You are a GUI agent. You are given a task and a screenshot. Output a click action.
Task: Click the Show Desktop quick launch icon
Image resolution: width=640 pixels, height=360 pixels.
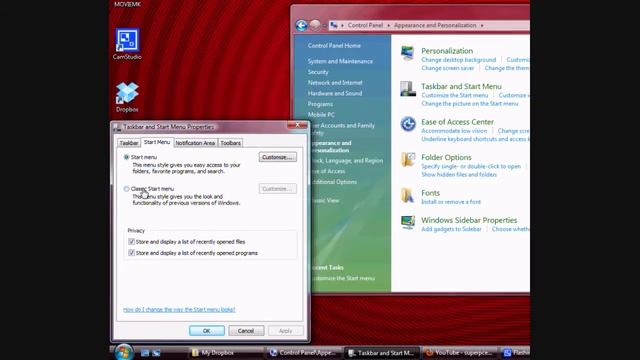click(145, 353)
